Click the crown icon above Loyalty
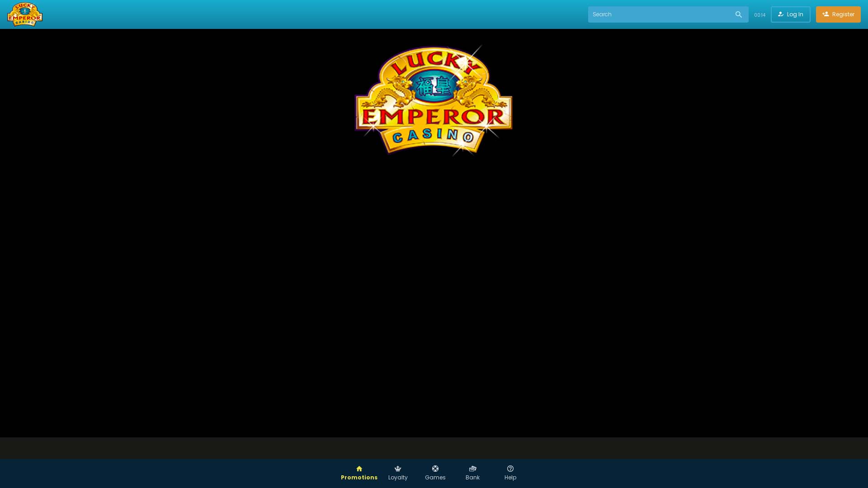This screenshot has height=488, width=868. [398, 469]
